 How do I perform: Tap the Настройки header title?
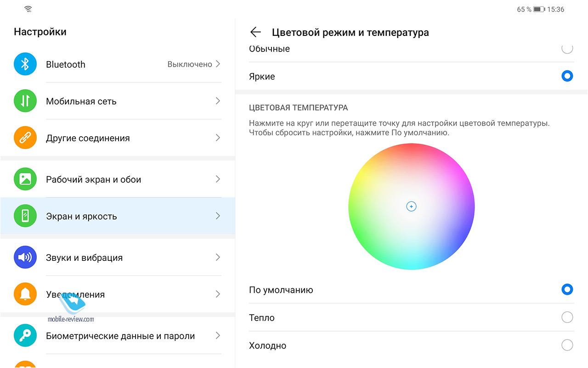pyautogui.click(x=40, y=32)
